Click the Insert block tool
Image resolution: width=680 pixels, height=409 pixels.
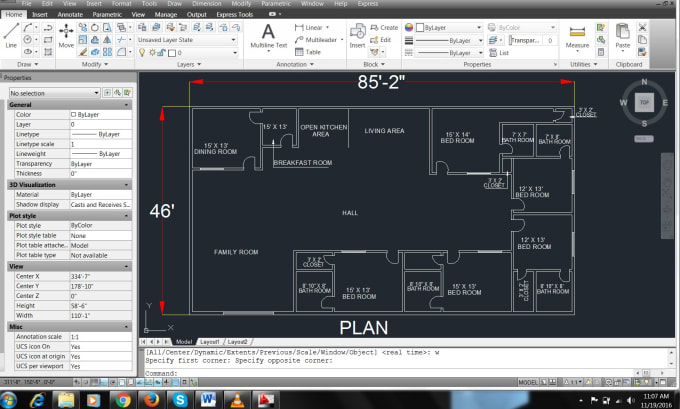click(x=357, y=36)
